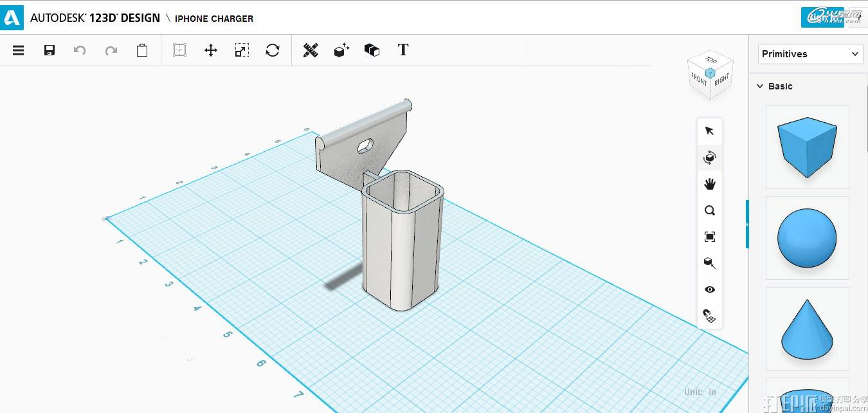Open the Transform tool with dashed box

[180, 50]
